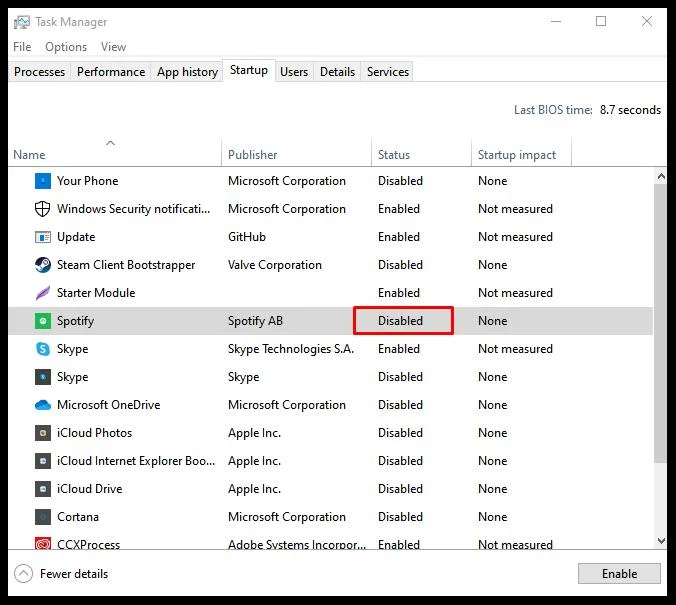Click the dark Skype icon with publisher Skype
The image size is (676, 605).
click(43, 377)
